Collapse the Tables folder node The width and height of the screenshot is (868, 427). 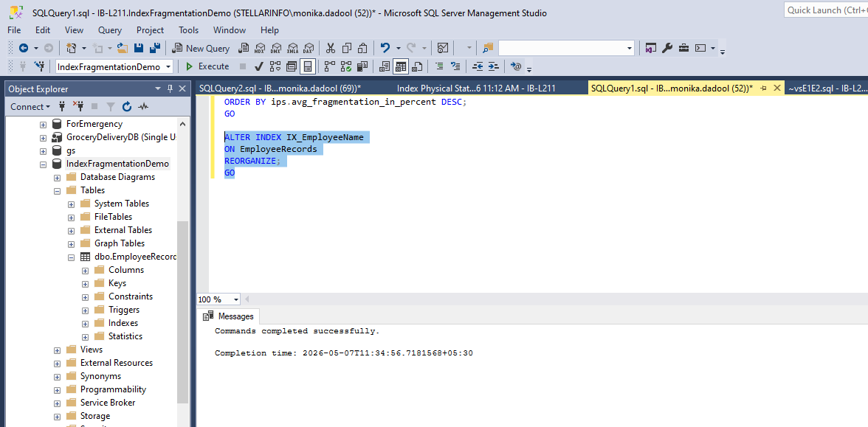point(57,191)
